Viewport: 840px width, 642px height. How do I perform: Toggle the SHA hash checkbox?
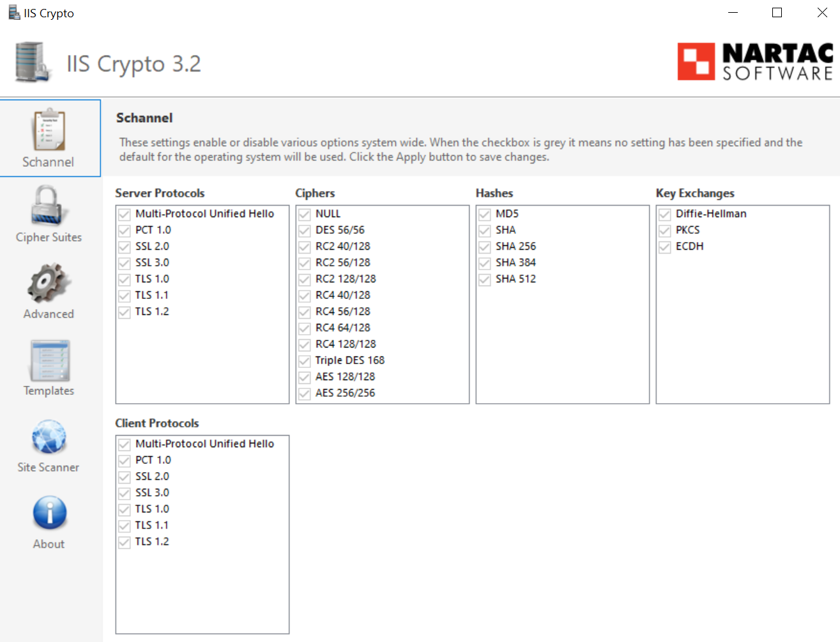(485, 230)
